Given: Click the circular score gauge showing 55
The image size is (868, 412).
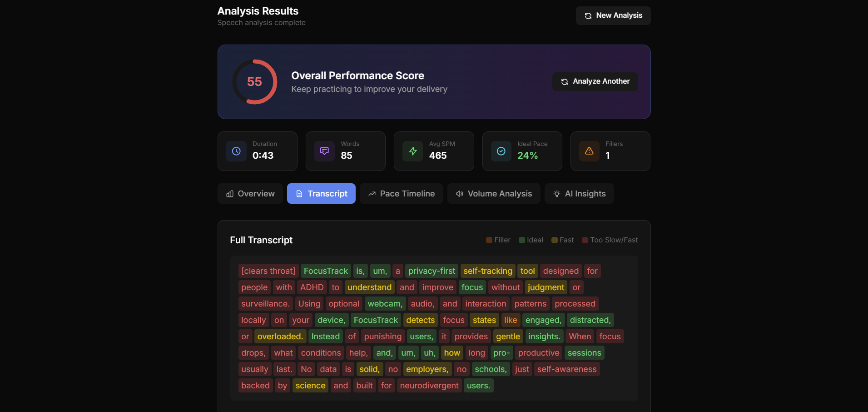Looking at the screenshot, I should [254, 82].
